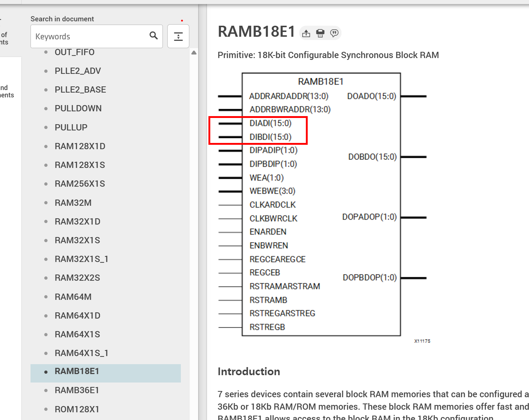The image size is (529, 420).
Task: Select RAM32X1D in sidebar
Action: [x=78, y=222]
